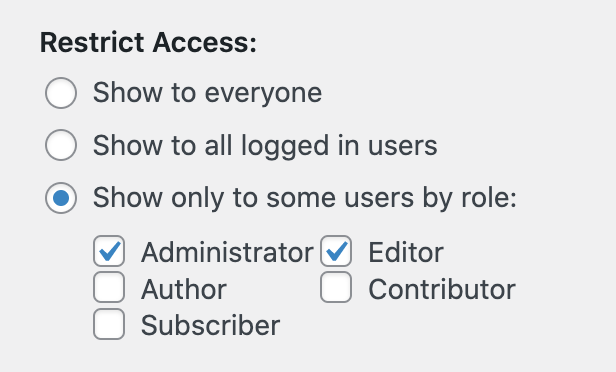
Task: Click the Contributor label text
Action: pos(442,290)
